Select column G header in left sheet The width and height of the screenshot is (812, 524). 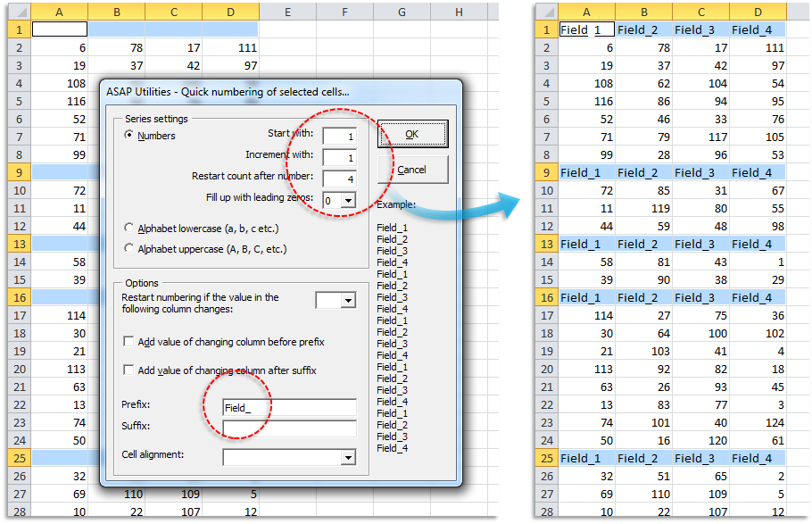402,12
